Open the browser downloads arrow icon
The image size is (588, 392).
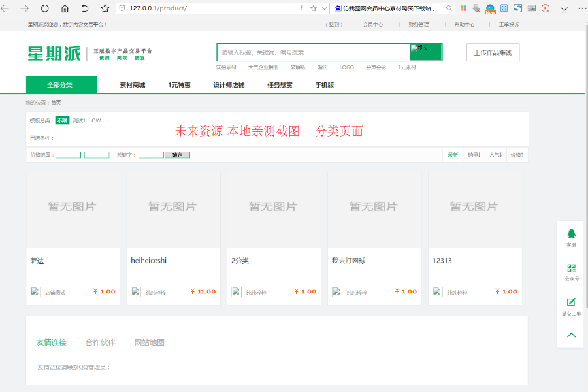pos(564,8)
